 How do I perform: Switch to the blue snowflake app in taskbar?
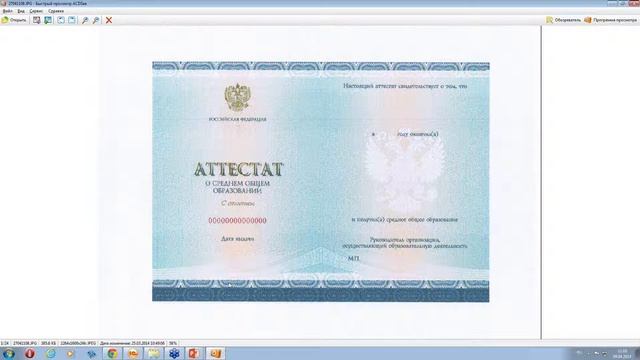click(174, 353)
